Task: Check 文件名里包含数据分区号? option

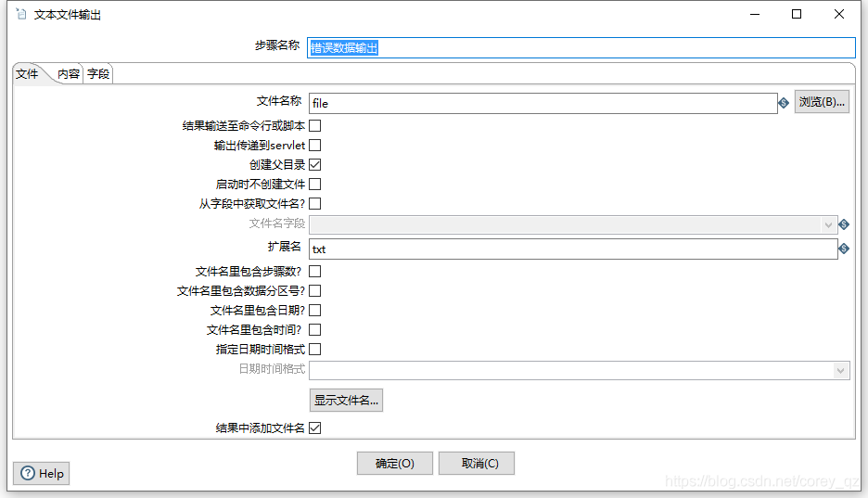Action: tap(315, 291)
